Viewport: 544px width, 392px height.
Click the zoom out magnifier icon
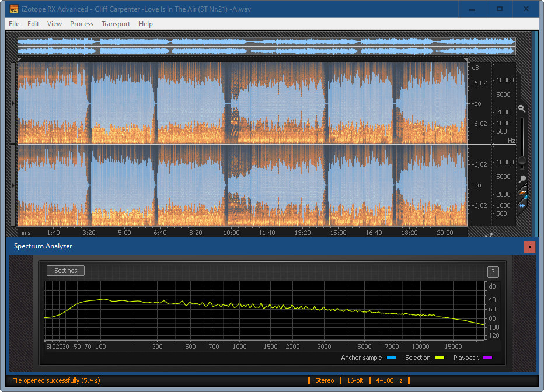pos(522,179)
